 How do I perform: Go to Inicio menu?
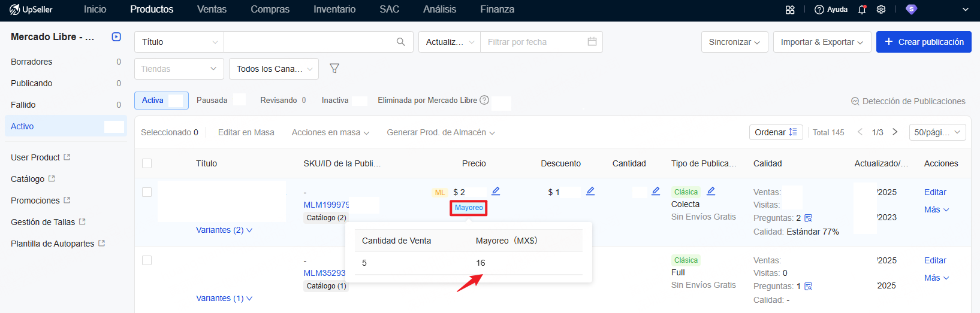coord(95,10)
